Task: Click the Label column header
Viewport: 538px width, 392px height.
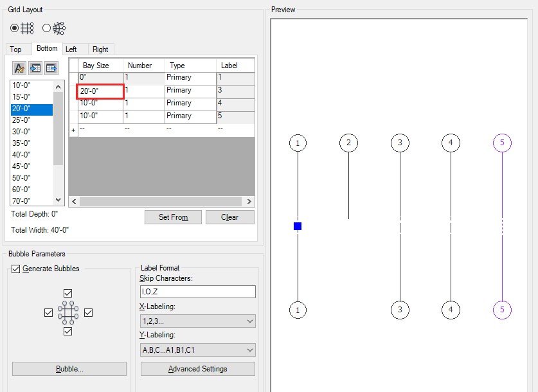Action: pyautogui.click(x=236, y=66)
